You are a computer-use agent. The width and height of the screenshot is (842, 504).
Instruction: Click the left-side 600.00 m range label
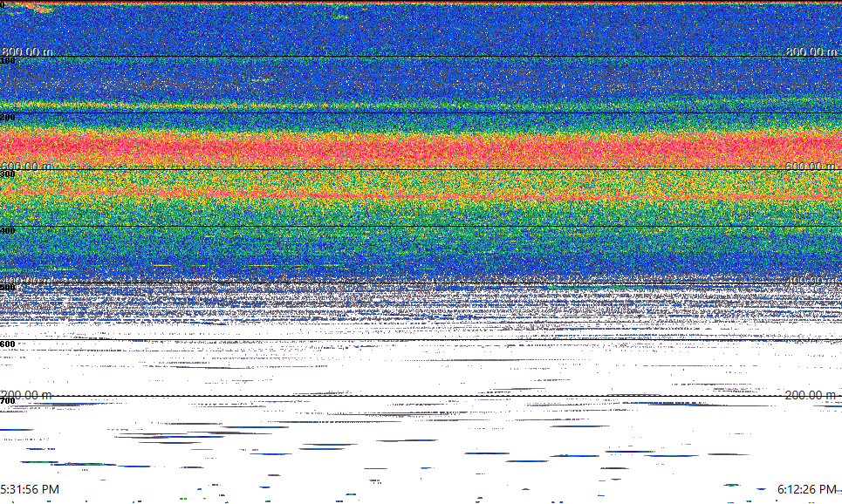[x=27, y=167]
